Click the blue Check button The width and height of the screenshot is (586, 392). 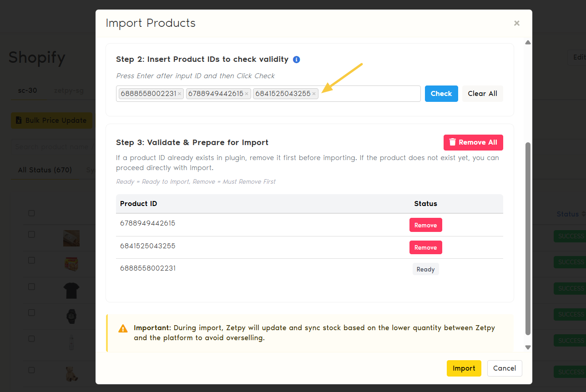pos(441,94)
